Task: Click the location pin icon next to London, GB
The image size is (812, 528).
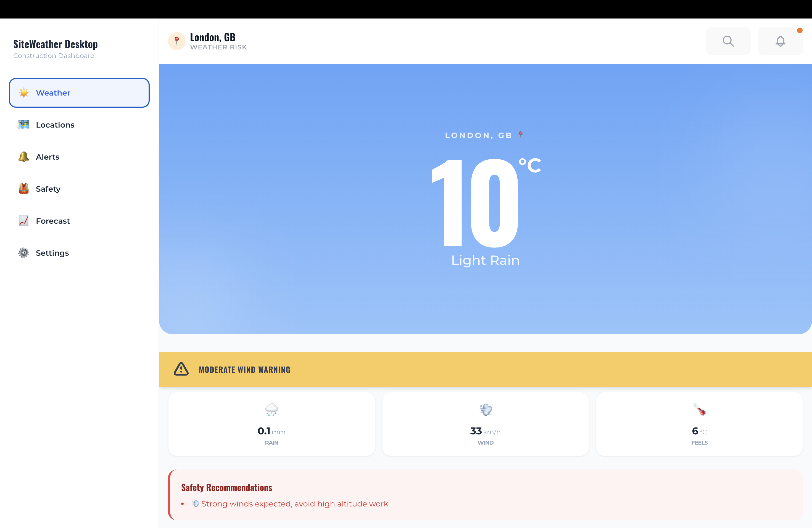Action: coord(177,41)
